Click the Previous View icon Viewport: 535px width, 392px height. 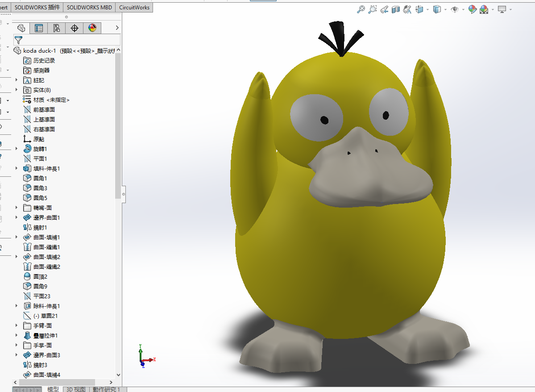point(384,9)
